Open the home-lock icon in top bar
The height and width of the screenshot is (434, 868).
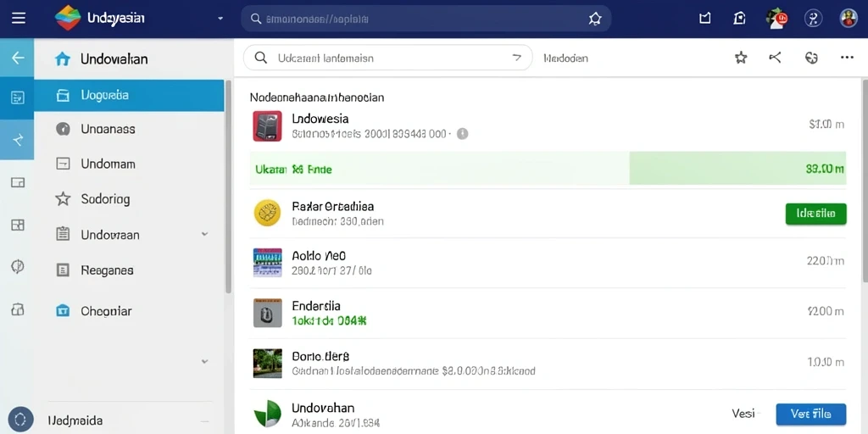point(739,19)
